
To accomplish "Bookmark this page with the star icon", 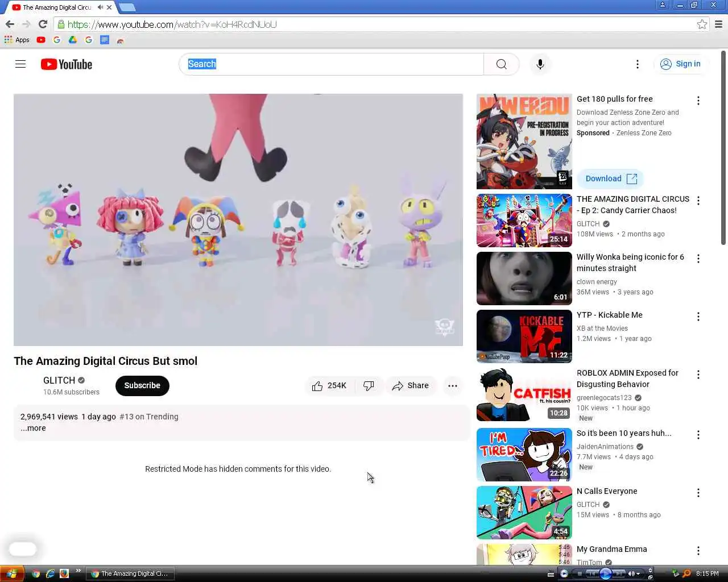I will (702, 24).
